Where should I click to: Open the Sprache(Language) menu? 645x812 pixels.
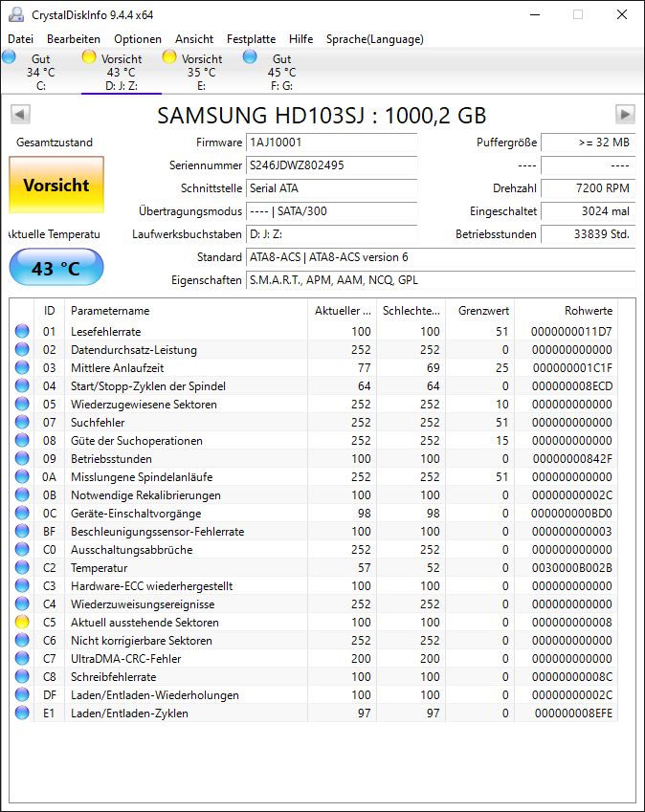point(374,39)
